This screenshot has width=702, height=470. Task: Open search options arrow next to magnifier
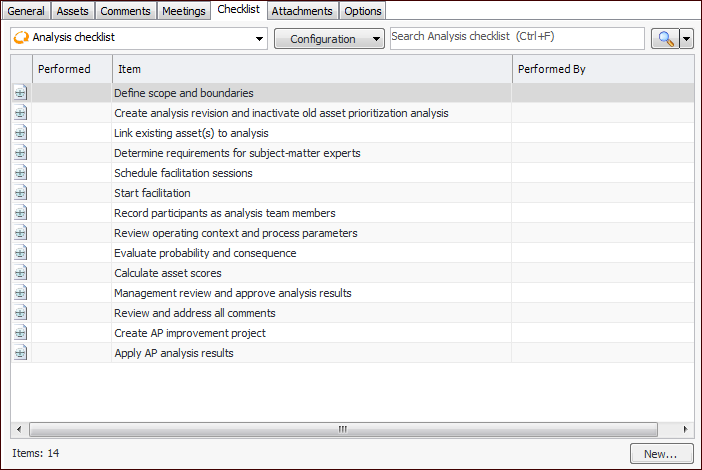point(686,39)
